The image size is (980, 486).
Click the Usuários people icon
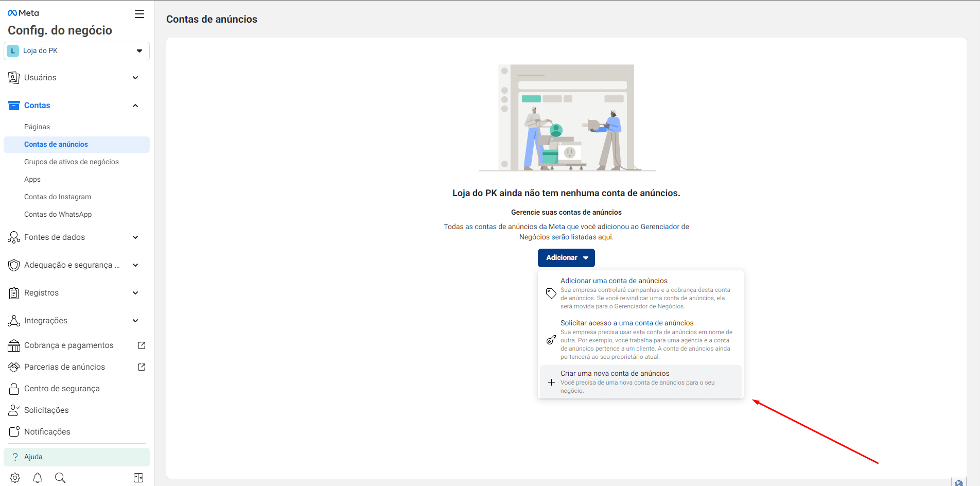click(14, 78)
